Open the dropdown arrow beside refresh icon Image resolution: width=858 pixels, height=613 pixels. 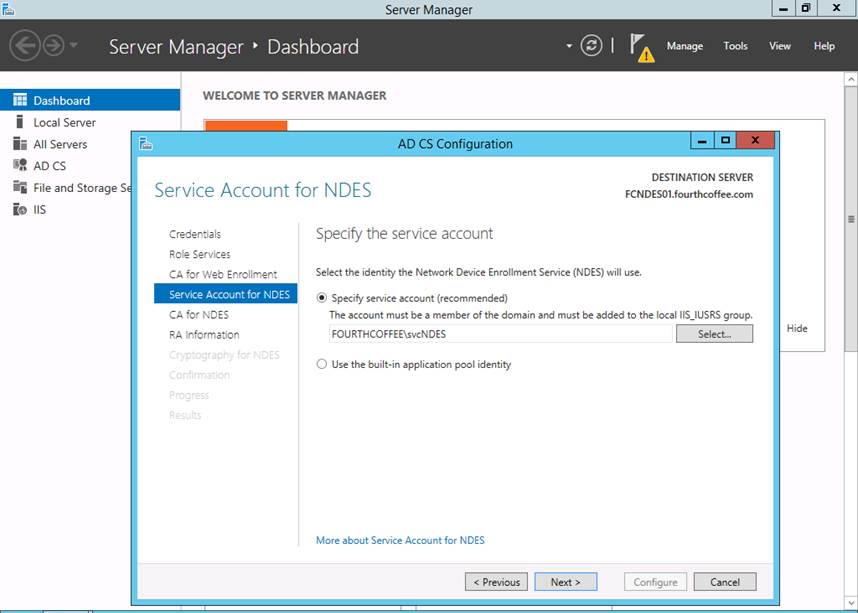point(569,46)
